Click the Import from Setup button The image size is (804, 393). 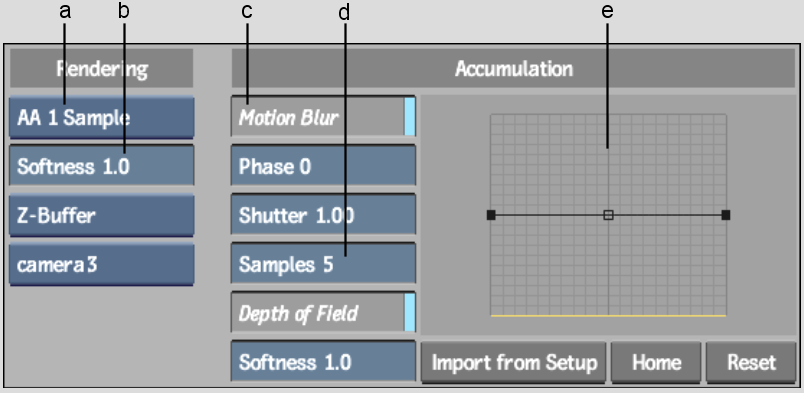pyautogui.click(x=513, y=363)
